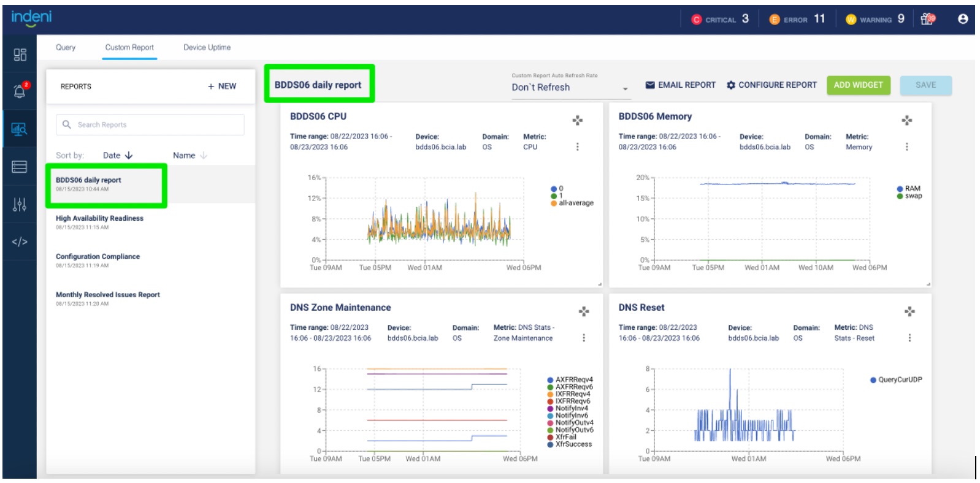Click the resize handle of BDDS06 CPU widget
The height and width of the screenshot is (483, 980).
[599, 284]
